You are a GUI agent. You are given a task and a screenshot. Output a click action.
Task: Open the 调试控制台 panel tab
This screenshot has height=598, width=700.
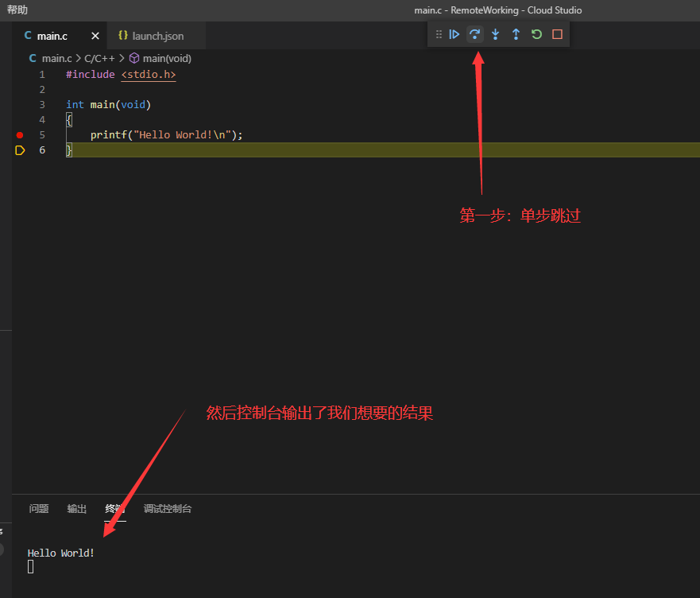coord(168,509)
